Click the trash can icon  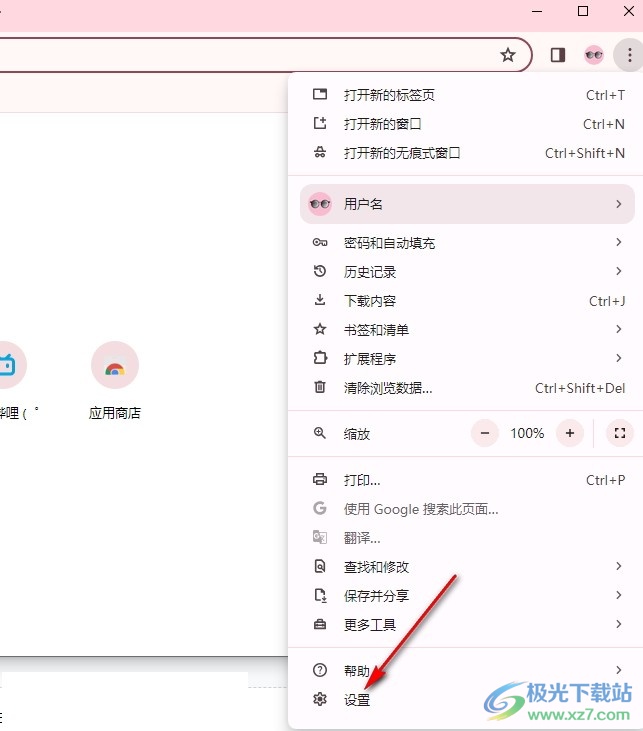(320, 387)
